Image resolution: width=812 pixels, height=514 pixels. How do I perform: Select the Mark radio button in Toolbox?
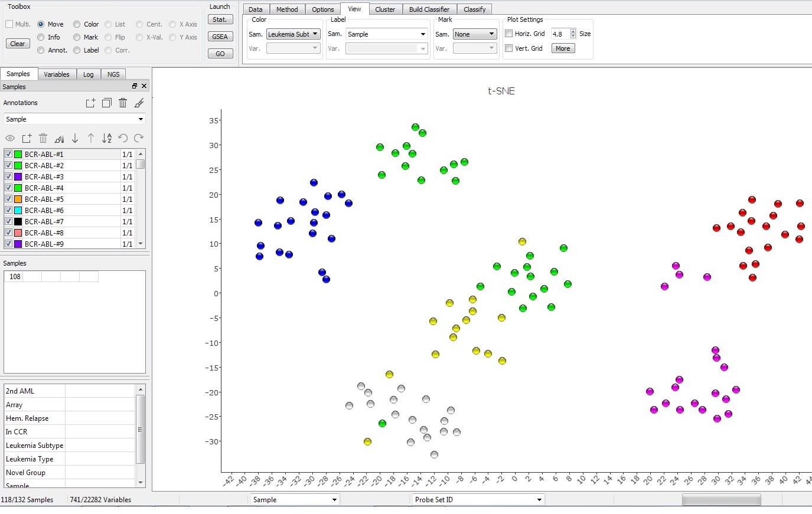(x=77, y=37)
